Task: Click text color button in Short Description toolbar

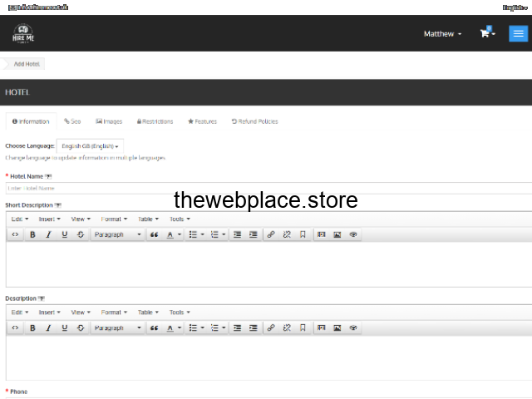Action: (170, 234)
